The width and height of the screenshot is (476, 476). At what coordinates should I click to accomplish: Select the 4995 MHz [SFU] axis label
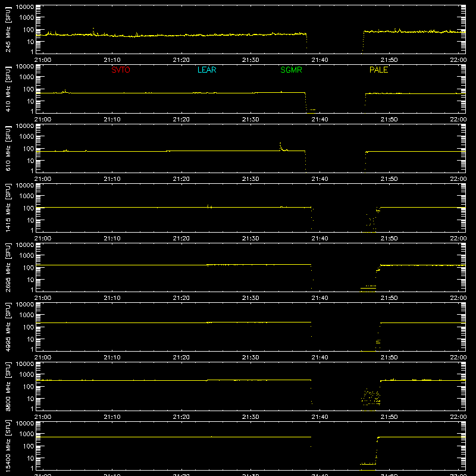pos(8,327)
